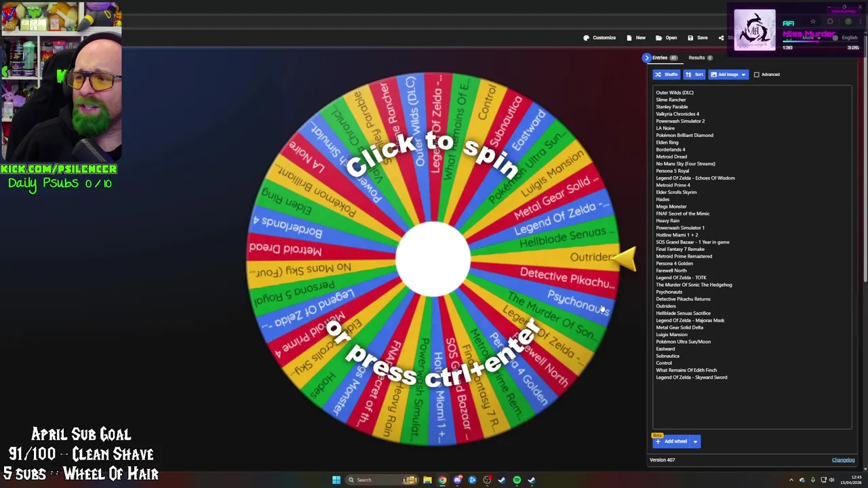Click the 'Powerwash Simulator 2' entry line
Screen dimensions: 868x488
[680, 121]
